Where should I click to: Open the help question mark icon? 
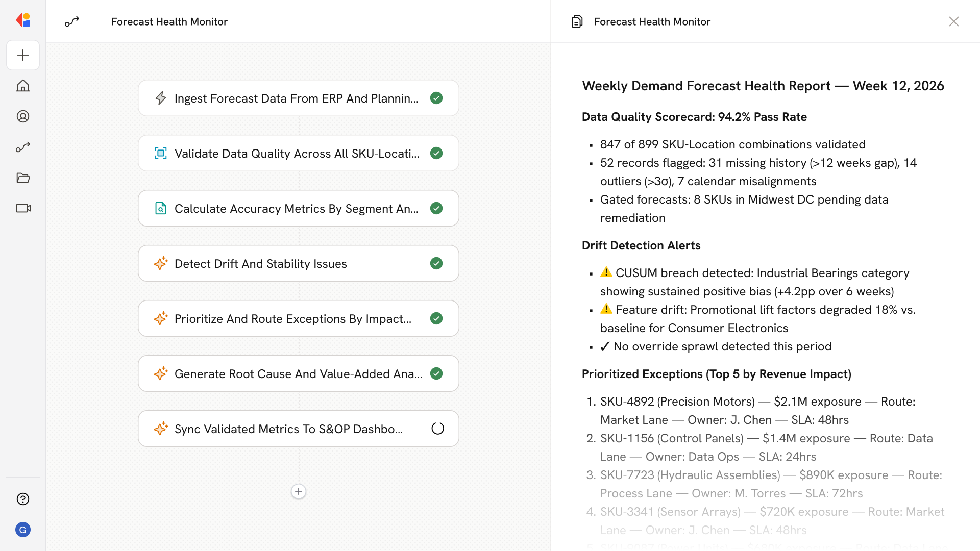click(x=23, y=499)
